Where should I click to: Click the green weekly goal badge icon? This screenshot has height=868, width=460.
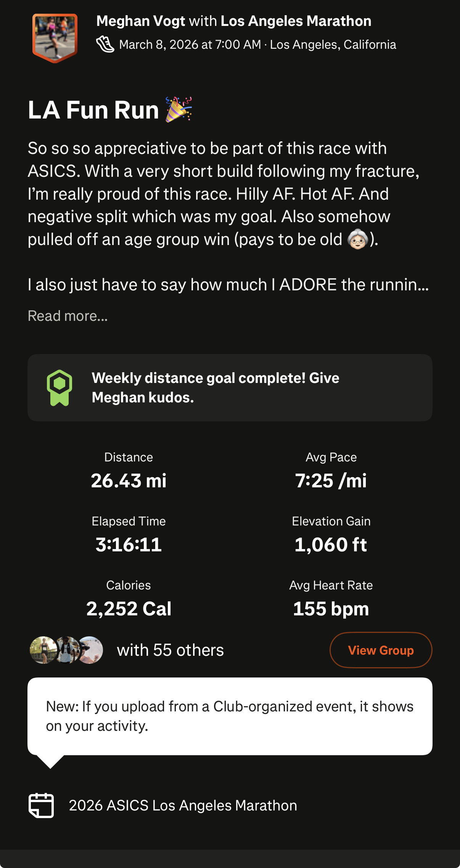60,388
